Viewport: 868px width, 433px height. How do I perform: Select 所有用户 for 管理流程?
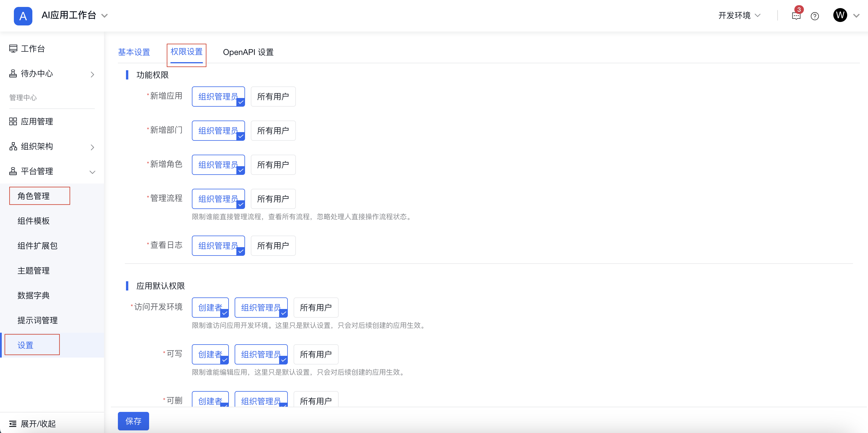tap(273, 199)
